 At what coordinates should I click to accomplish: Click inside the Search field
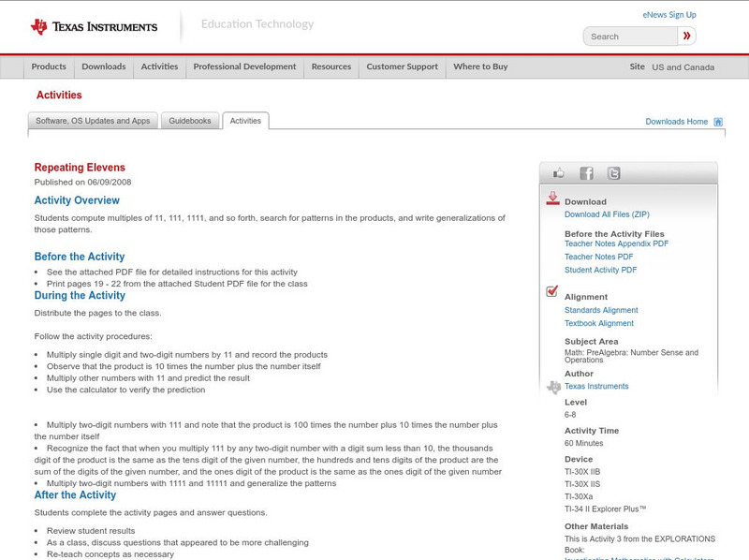(x=627, y=36)
